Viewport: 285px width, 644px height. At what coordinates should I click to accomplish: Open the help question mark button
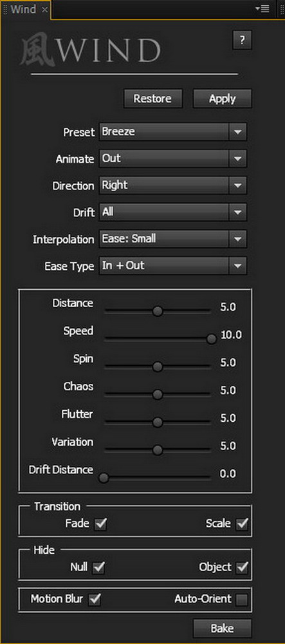coord(242,40)
